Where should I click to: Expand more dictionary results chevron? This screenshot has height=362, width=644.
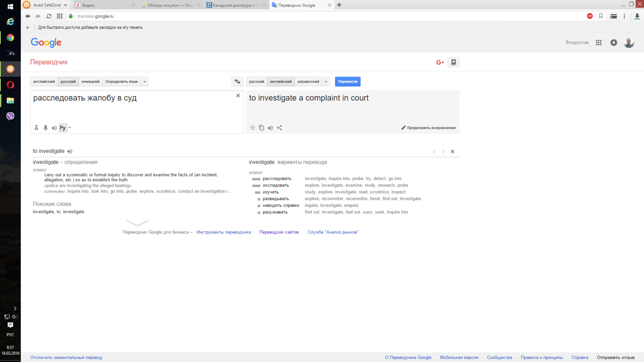(x=137, y=222)
